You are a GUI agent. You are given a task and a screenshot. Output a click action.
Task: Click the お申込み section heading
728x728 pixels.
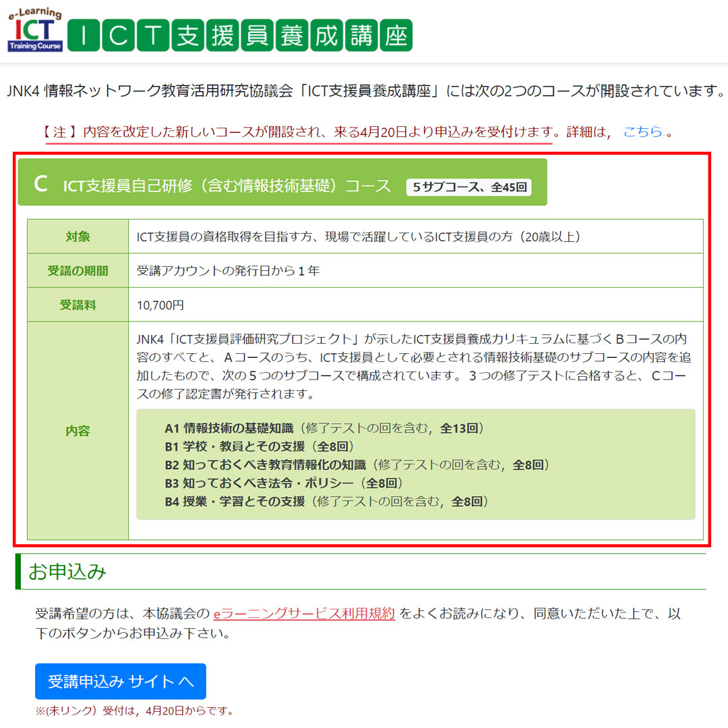coord(67,572)
